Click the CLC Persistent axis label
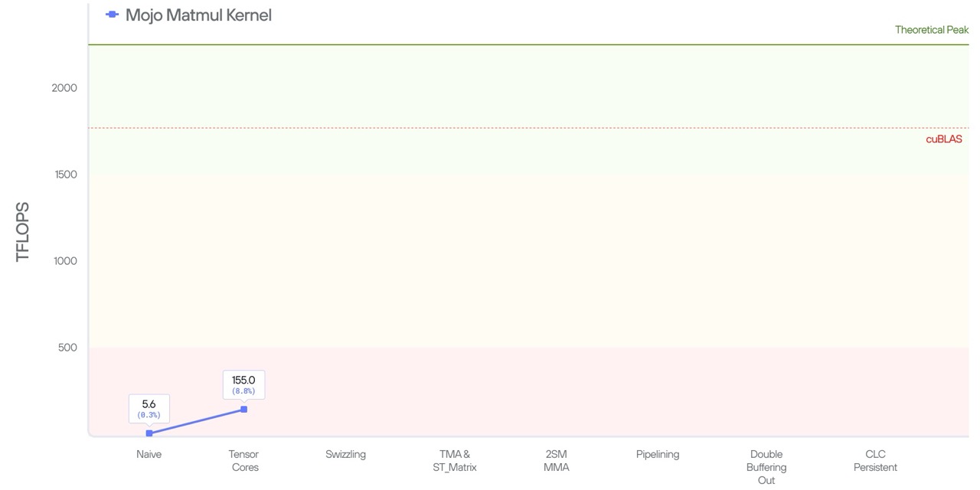The height and width of the screenshot is (490, 980). (x=875, y=460)
